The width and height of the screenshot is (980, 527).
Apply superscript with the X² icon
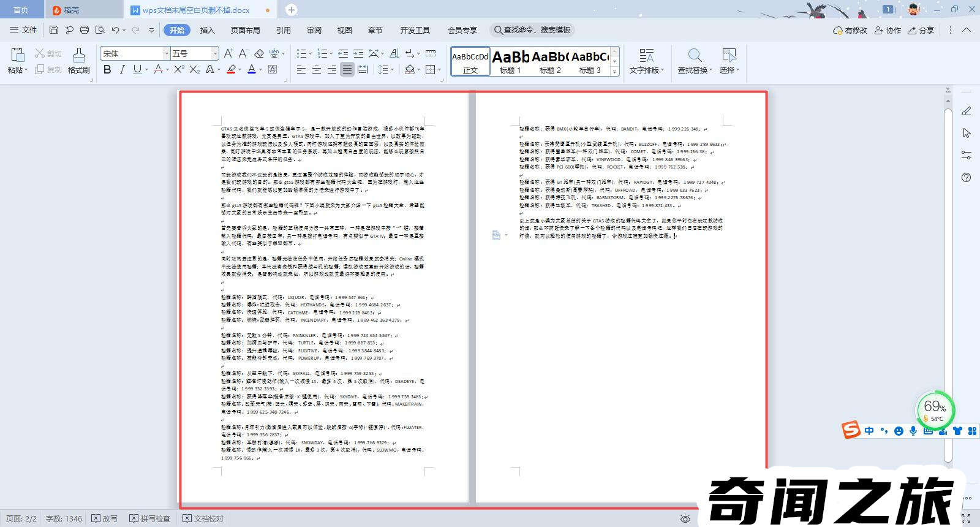[179, 69]
